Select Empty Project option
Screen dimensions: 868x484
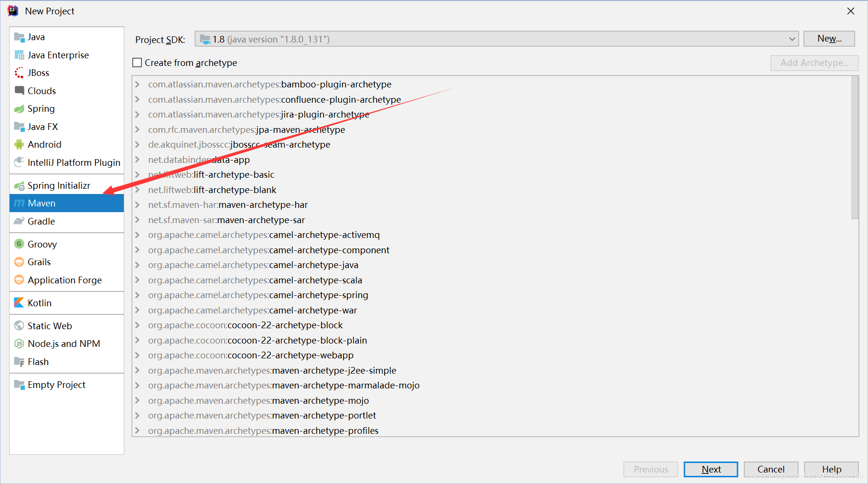point(66,385)
